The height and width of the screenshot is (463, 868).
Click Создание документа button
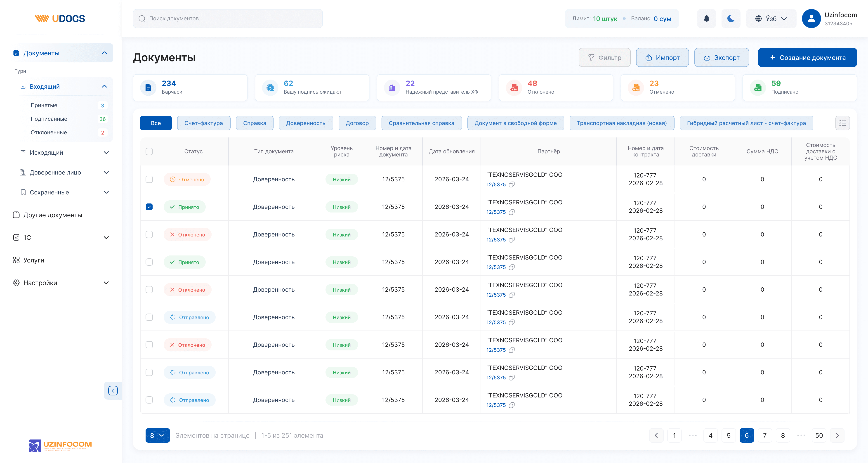point(807,58)
